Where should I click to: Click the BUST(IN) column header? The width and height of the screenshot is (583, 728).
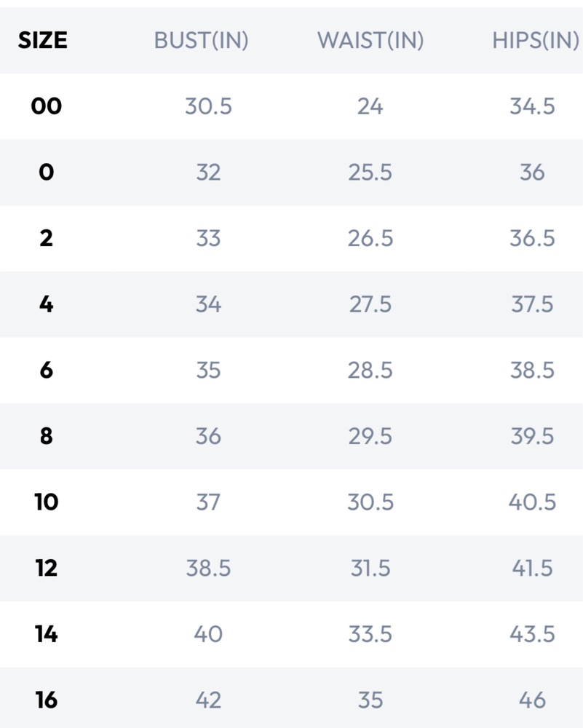click(x=201, y=40)
